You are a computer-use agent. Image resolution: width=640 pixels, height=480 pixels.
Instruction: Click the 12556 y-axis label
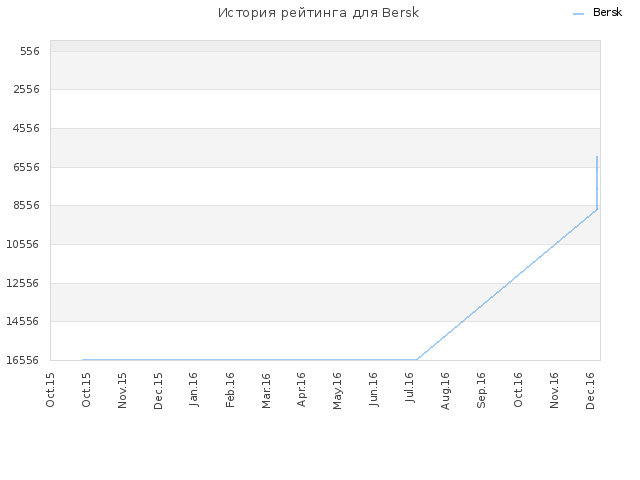pyautogui.click(x=23, y=283)
